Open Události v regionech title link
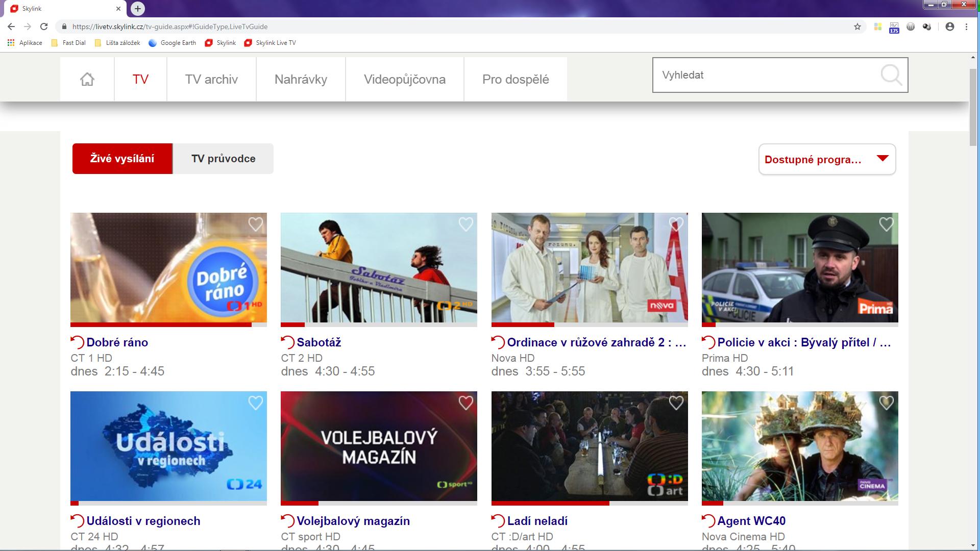 [143, 521]
